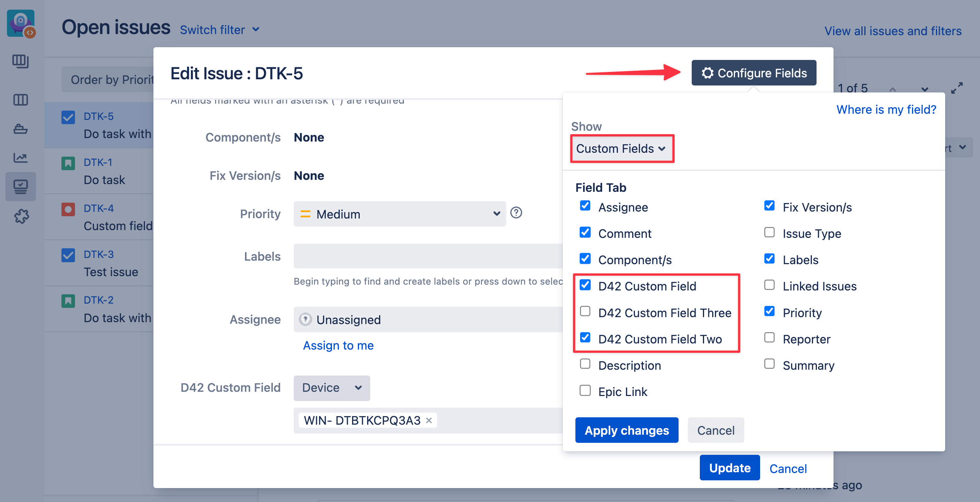Open the Backlog icon in the sidebar
Screen dimensions: 980x502
click(20, 61)
